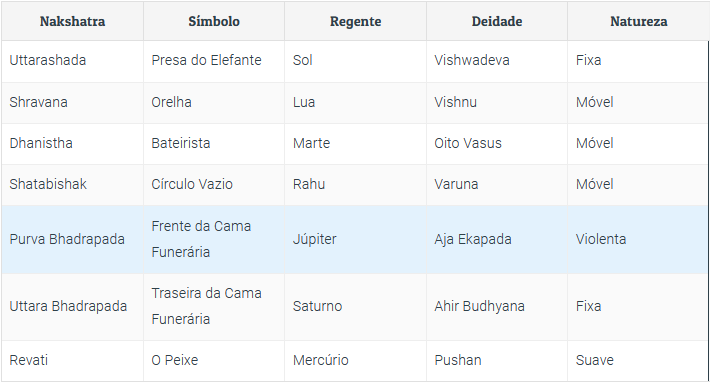The image size is (710, 383).
Task: Click the Nakshatra column header
Action: (72, 21)
